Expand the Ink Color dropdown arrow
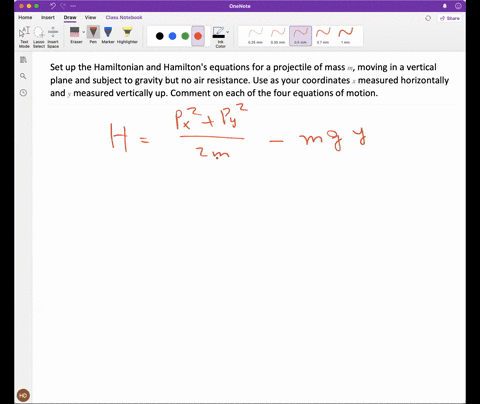 tap(228, 32)
